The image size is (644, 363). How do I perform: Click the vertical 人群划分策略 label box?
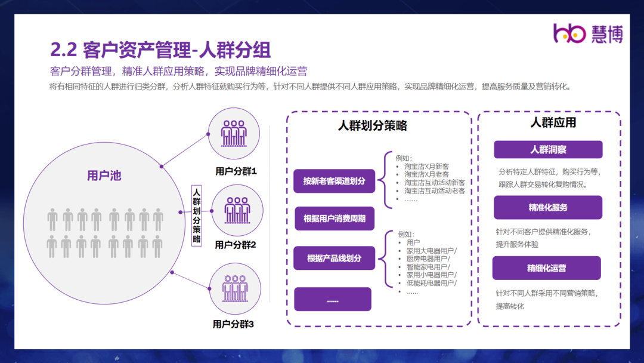pyautogui.click(x=196, y=216)
